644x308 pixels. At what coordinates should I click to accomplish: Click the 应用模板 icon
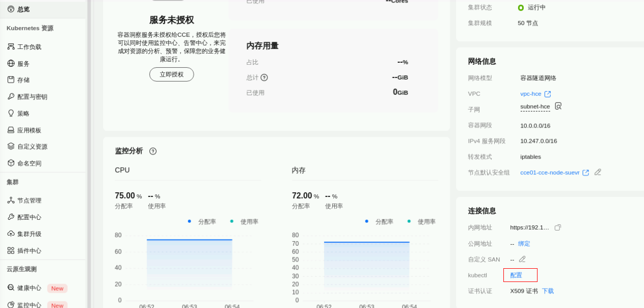pyautogui.click(x=11, y=130)
